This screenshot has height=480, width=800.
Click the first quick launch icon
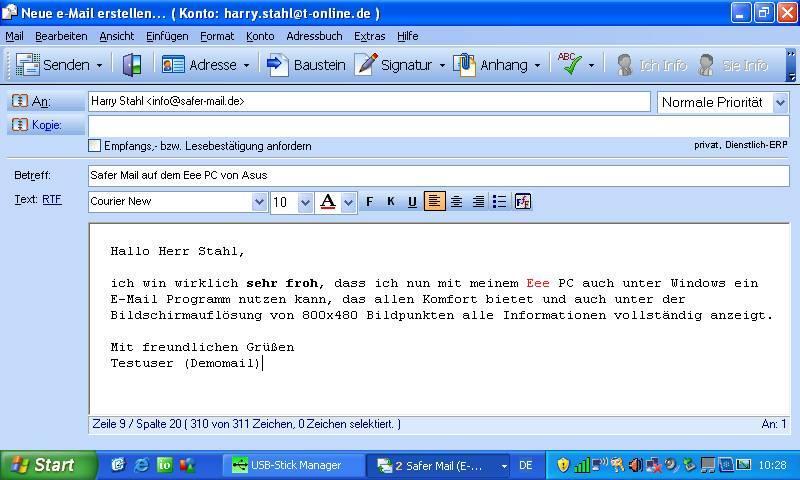tap(118, 465)
